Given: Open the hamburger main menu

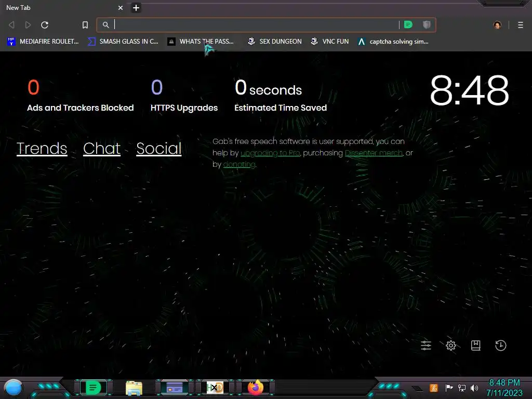Looking at the screenshot, I should click(x=521, y=25).
